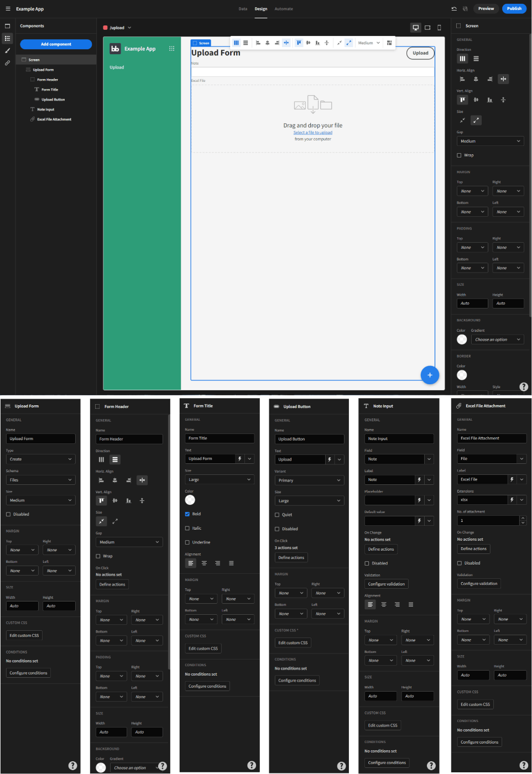This screenshot has height=774, width=532.
Task: Toggle Disabled checkbox in Note Input panel
Action: (367, 563)
